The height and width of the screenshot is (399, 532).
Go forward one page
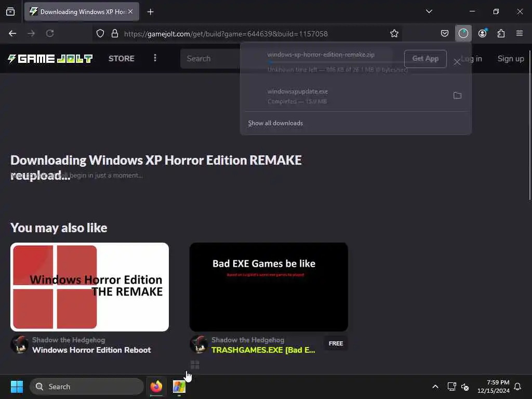[x=31, y=33]
